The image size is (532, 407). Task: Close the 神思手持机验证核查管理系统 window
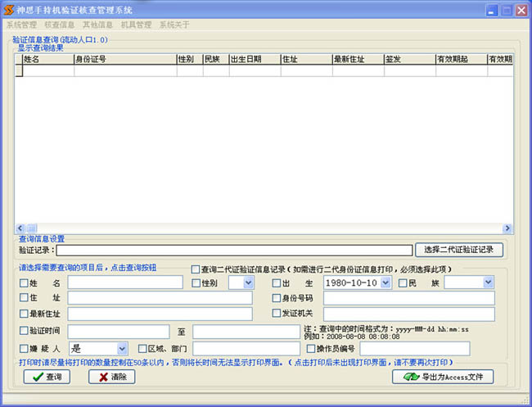click(x=521, y=10)
